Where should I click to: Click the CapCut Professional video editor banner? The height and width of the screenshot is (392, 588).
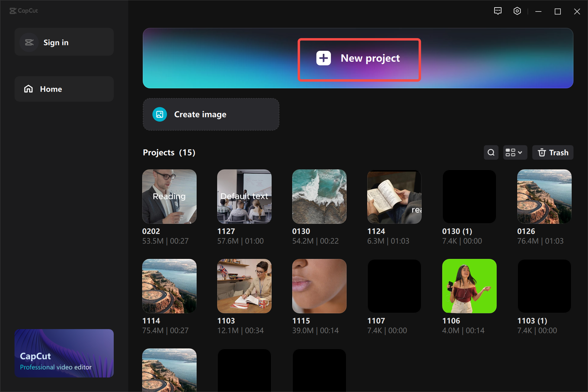64,353
